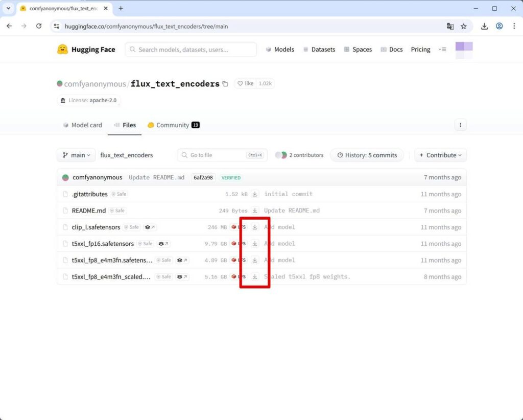This screenshot has width=523, height=420.
Task: Expand the main branch dropdown
Action: 76,155
